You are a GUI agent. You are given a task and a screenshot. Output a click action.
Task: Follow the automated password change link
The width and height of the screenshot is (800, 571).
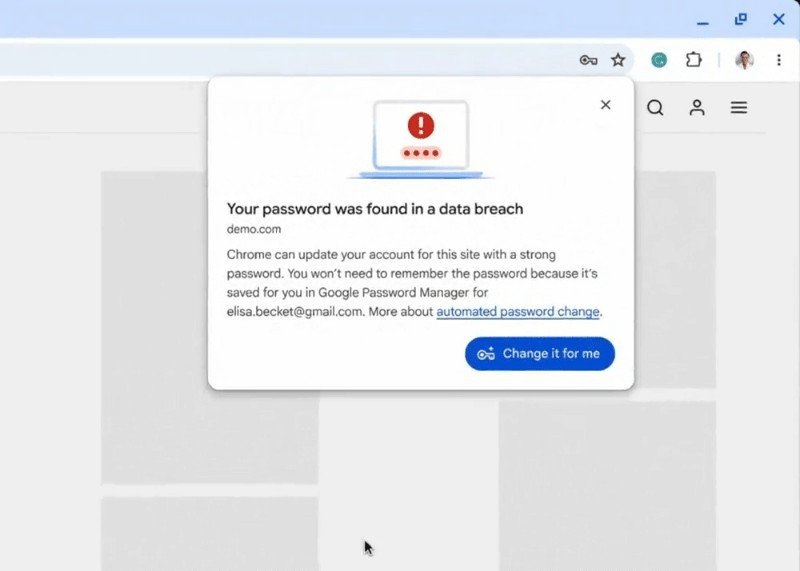point(517,311)
